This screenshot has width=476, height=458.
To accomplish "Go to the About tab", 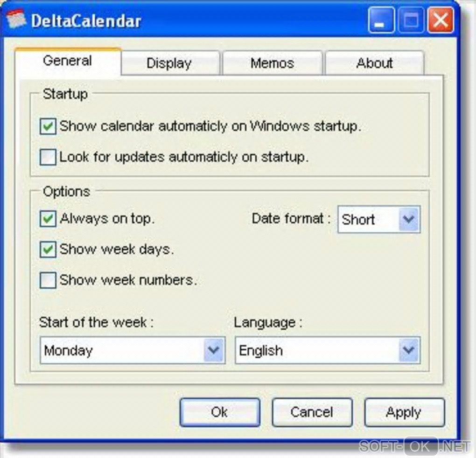I will click(374, 63).
